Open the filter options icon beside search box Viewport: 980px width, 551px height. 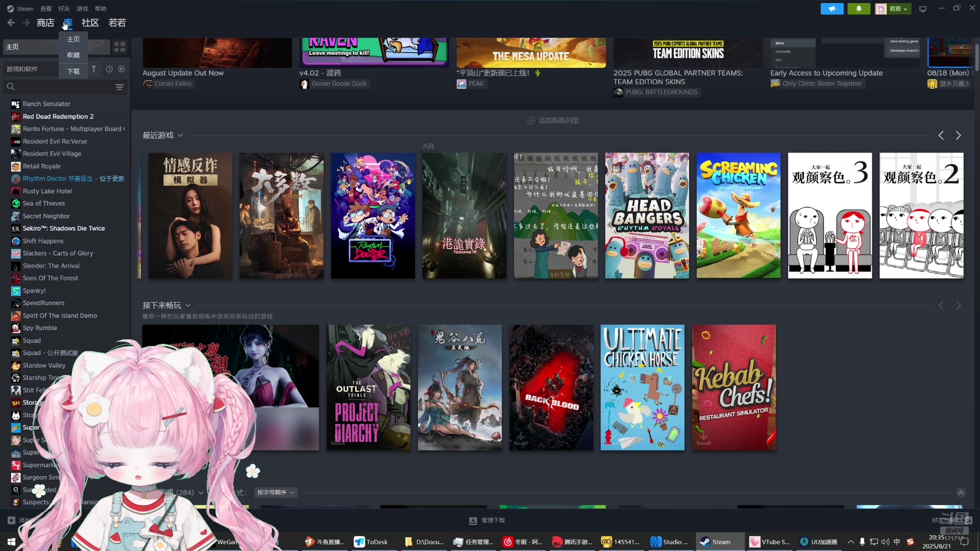click(119, 87)
